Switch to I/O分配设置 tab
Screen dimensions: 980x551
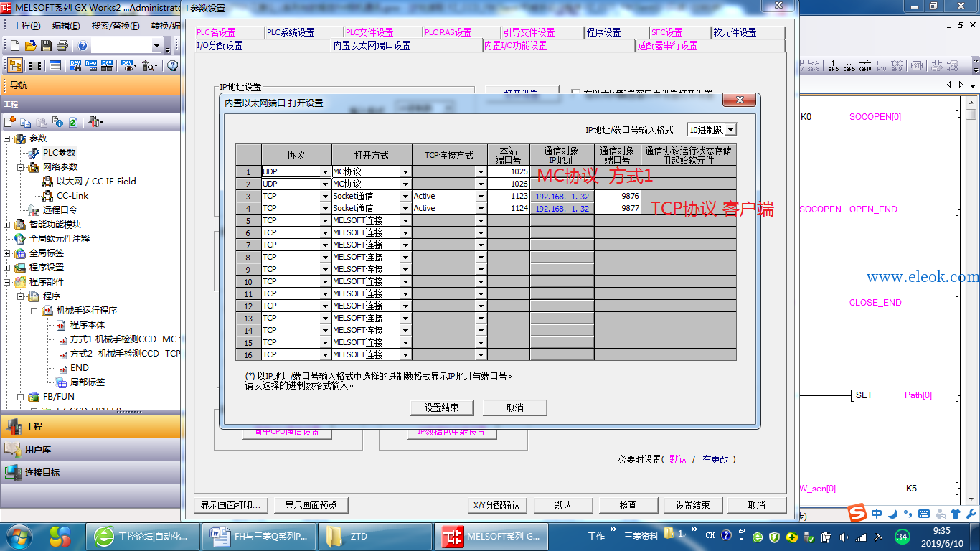(x=220, y=45)
